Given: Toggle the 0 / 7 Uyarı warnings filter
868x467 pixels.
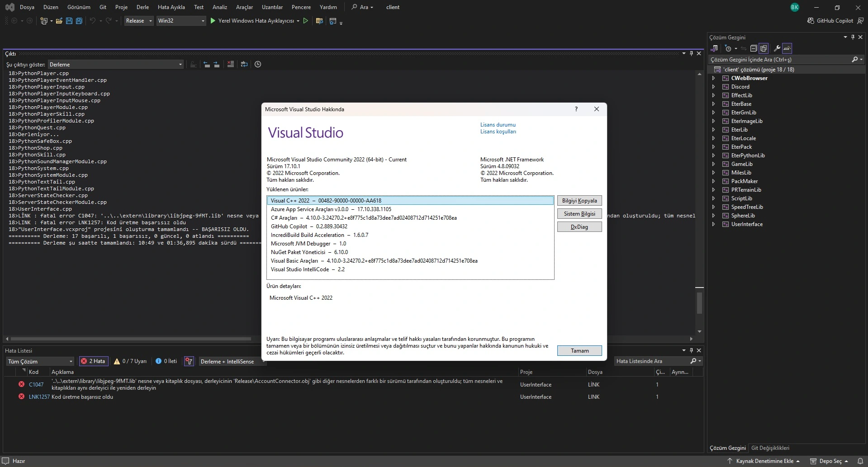Looking at the screenshot, I should 130,361.
